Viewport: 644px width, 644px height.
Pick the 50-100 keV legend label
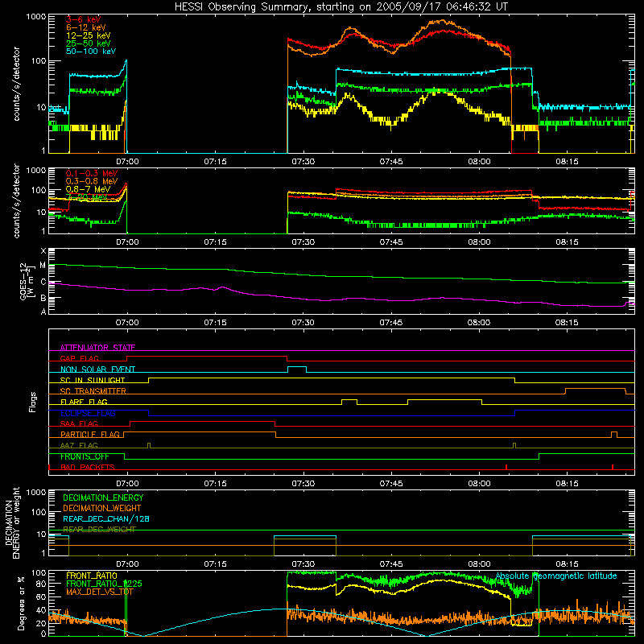pos(91,52)
